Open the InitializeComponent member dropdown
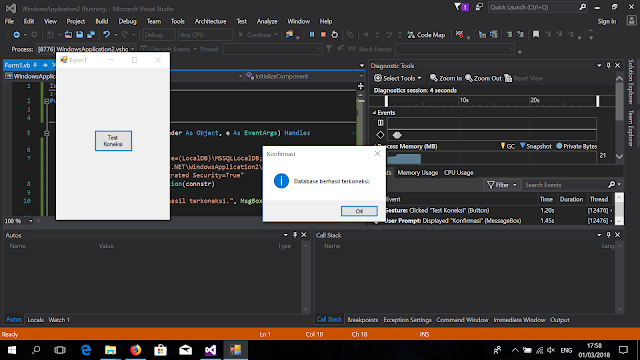 [x=304, y=76]
